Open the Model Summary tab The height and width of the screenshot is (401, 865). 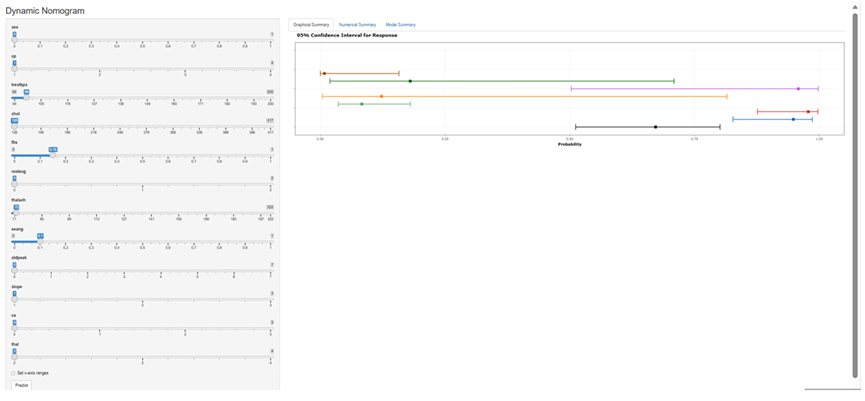tap(400, 24)
